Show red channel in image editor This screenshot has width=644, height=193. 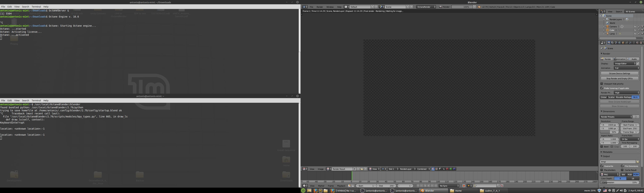click(447, 169)
